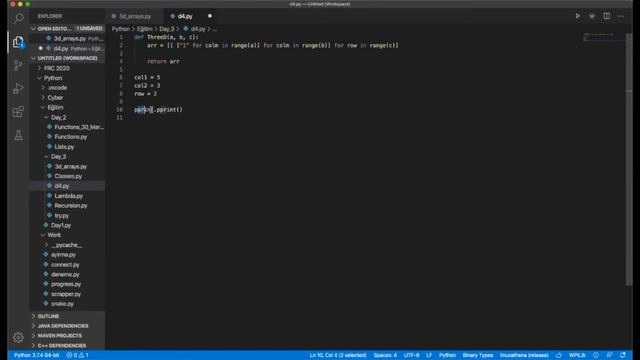Open the Source Control view
This screenshot has width=640, height=360.
click(18, 65)
